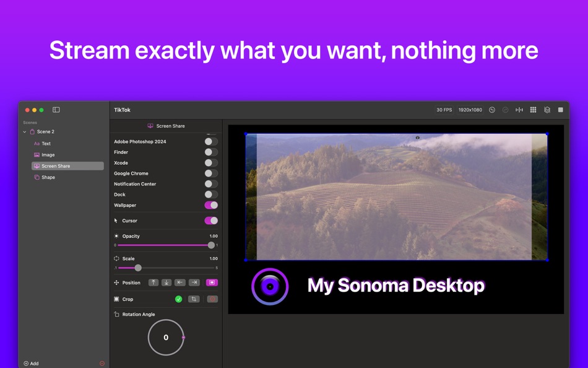
Task: Click the fit-to-screen position icon
Action: click(x=212, y=283)
